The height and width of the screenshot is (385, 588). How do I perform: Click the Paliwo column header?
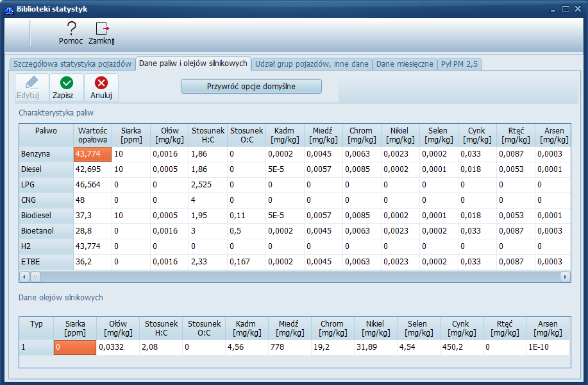[x=46, y=135]
